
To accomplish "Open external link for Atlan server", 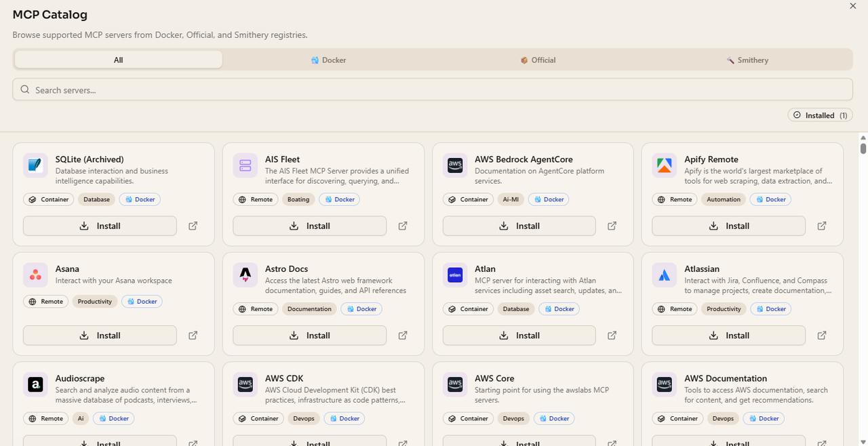I will (612, 336).
